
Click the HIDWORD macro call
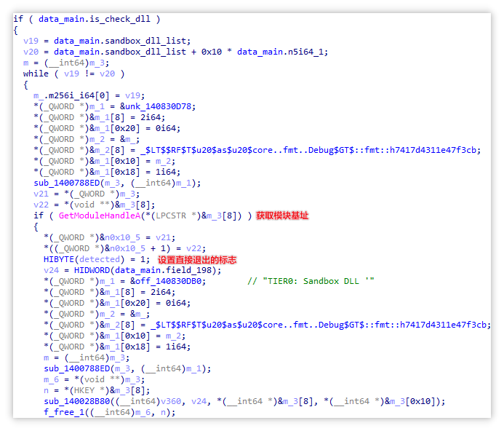tap(89, 270)
